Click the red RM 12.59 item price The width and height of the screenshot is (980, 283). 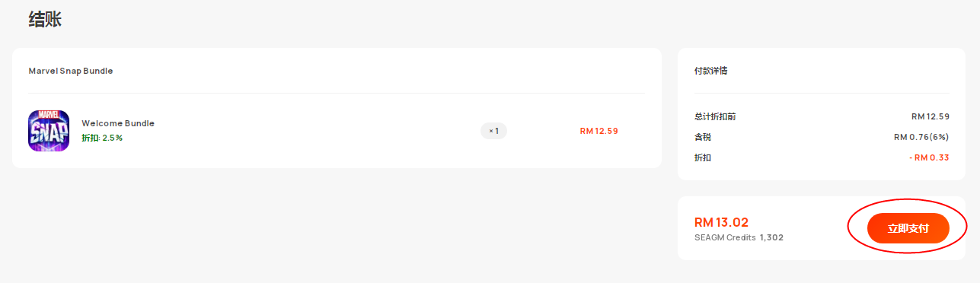pos(599,131)
